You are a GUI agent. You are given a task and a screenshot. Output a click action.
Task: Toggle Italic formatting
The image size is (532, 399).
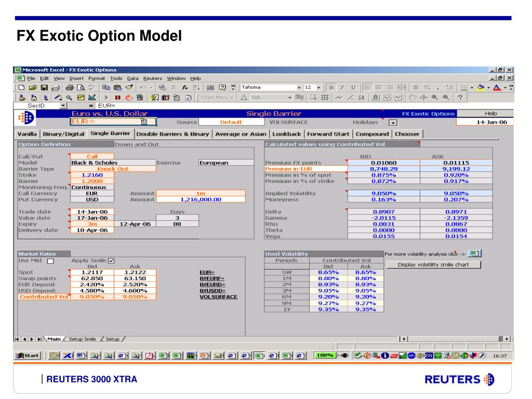point(342,87)
